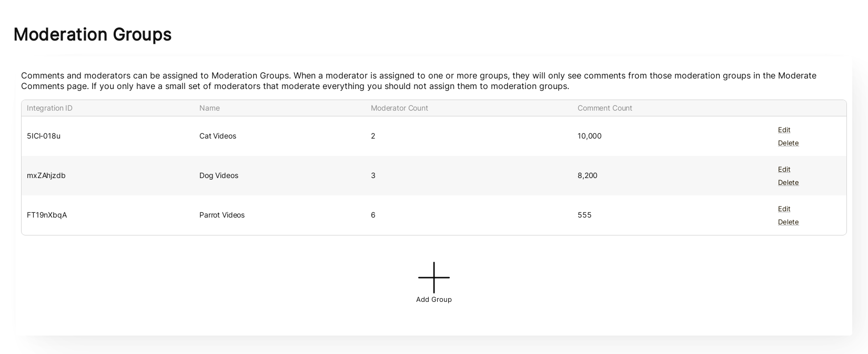The width and height of the screenshot is (868, 354).
Task: Delete the Cat Videos moderation group
Action: point(788,143)
